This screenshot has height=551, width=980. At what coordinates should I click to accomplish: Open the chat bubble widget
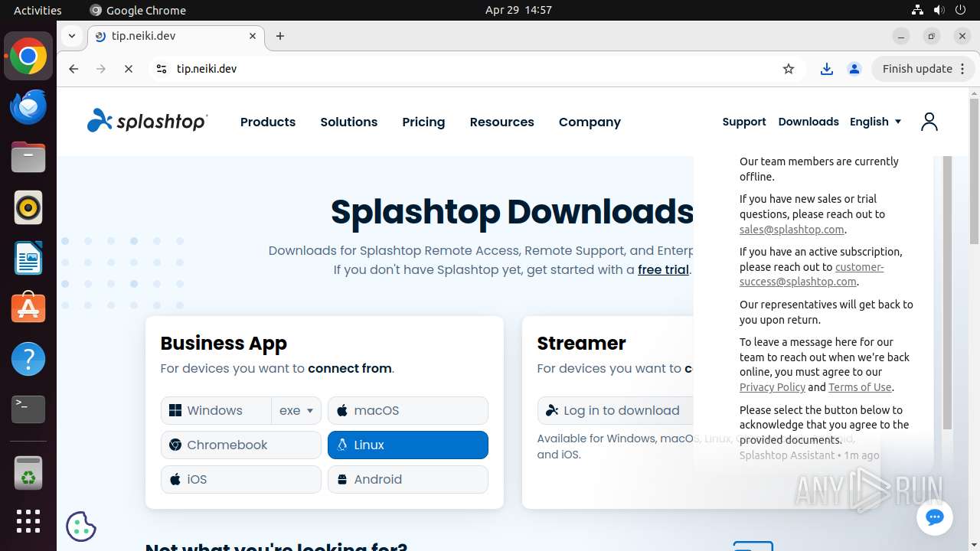point(934,517)
